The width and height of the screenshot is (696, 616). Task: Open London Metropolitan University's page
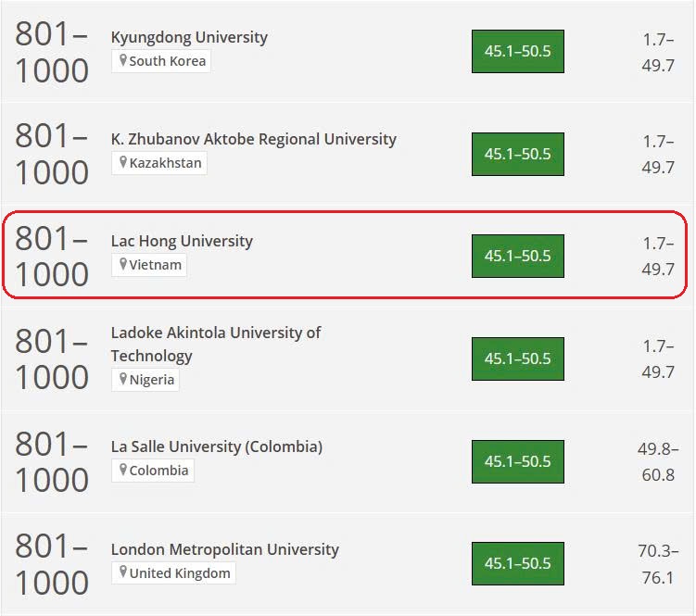[224, 549]
